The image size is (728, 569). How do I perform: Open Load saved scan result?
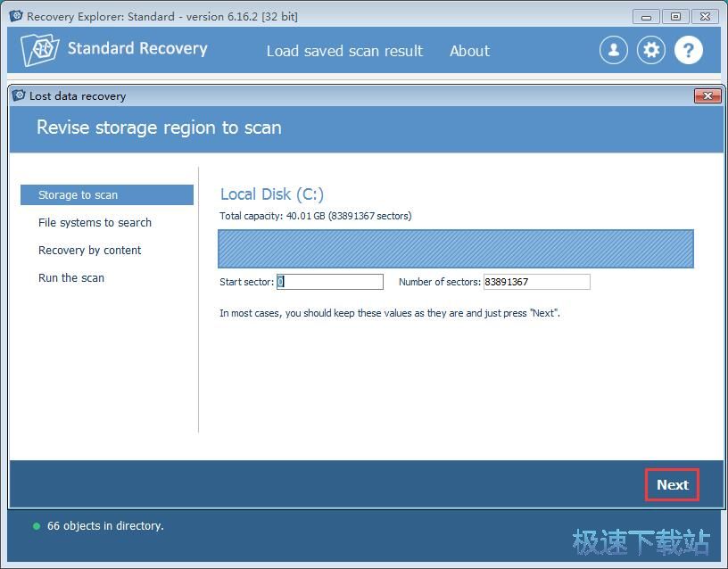click(x=344, y=51)
